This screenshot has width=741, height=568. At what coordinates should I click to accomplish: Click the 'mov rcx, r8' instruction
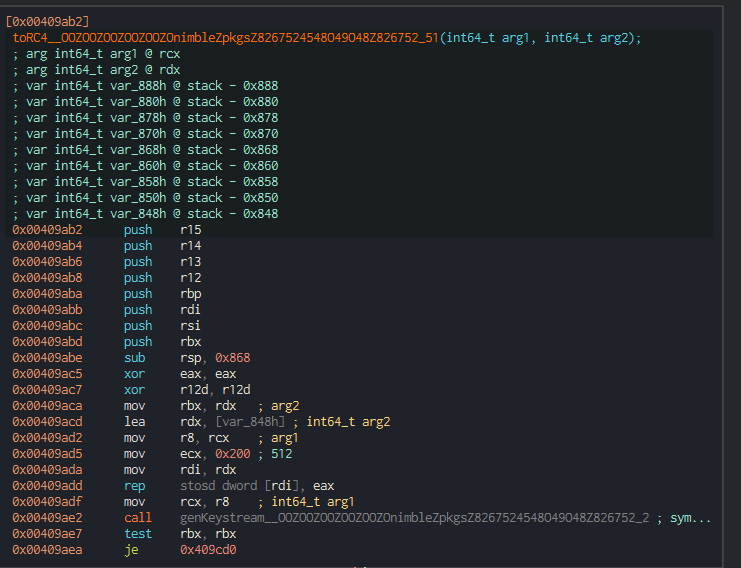tap(177, 502)
